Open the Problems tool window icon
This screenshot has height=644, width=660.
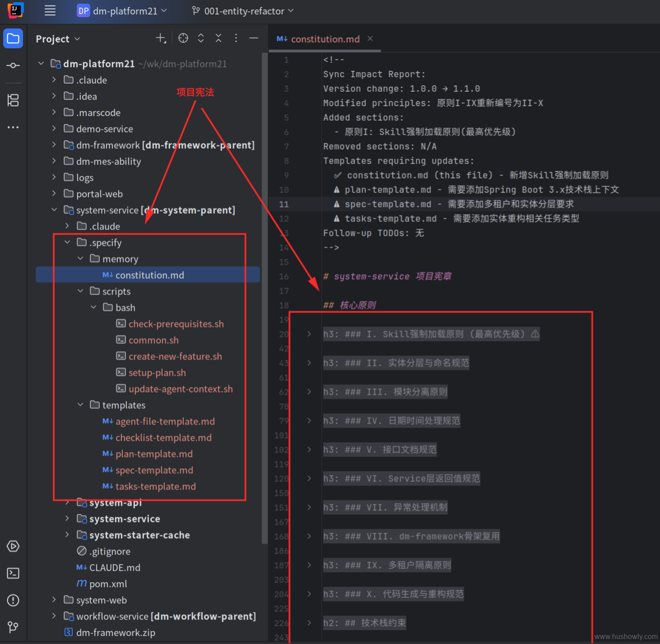[x=13, y=600]
